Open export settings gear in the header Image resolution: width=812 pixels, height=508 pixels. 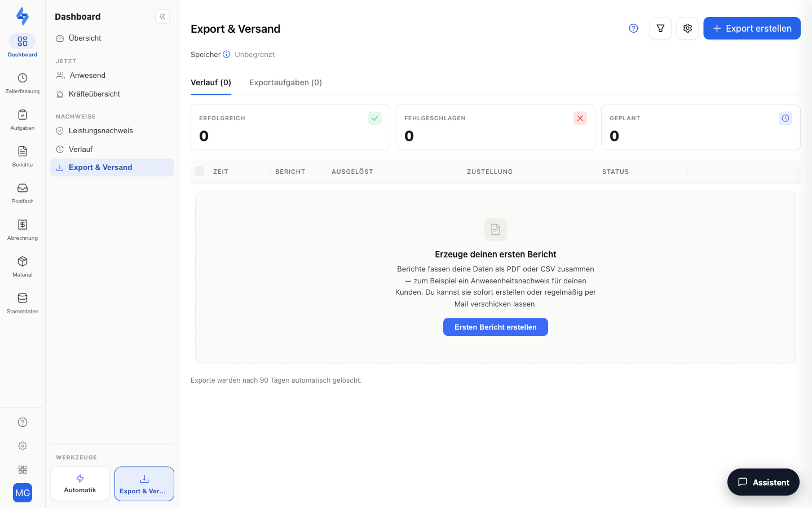(x=688, y=28)
